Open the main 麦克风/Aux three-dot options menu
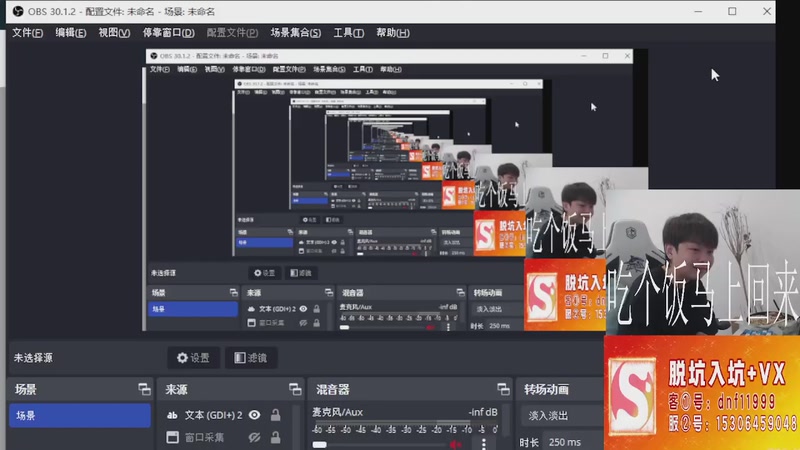Image resolution: width=800 pixels, height=450 pixels. pos(484,444)
